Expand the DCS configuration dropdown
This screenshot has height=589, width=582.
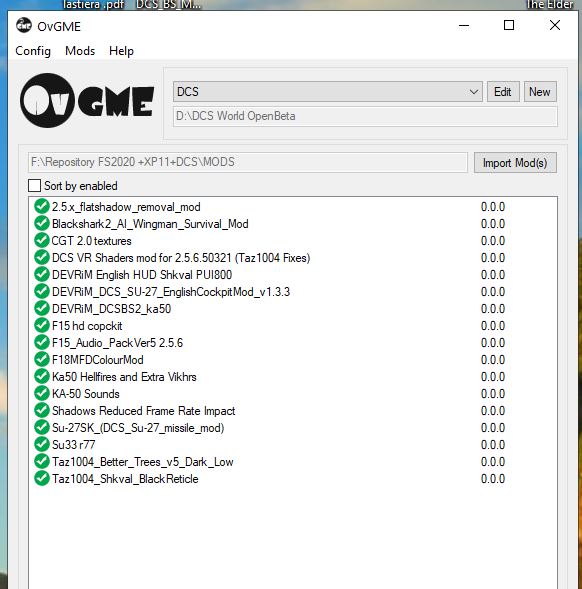tap(328, 92)
